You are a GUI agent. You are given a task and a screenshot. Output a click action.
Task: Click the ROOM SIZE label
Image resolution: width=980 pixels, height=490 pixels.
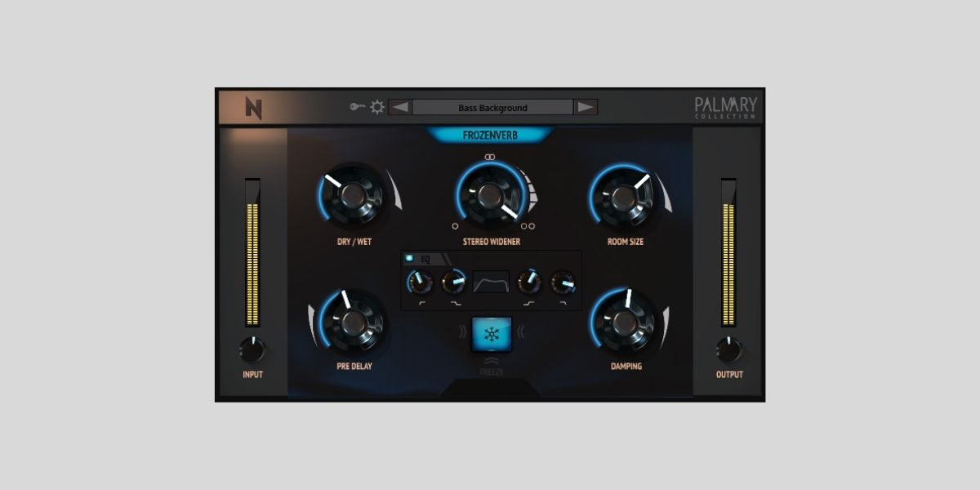coord(626,243)
